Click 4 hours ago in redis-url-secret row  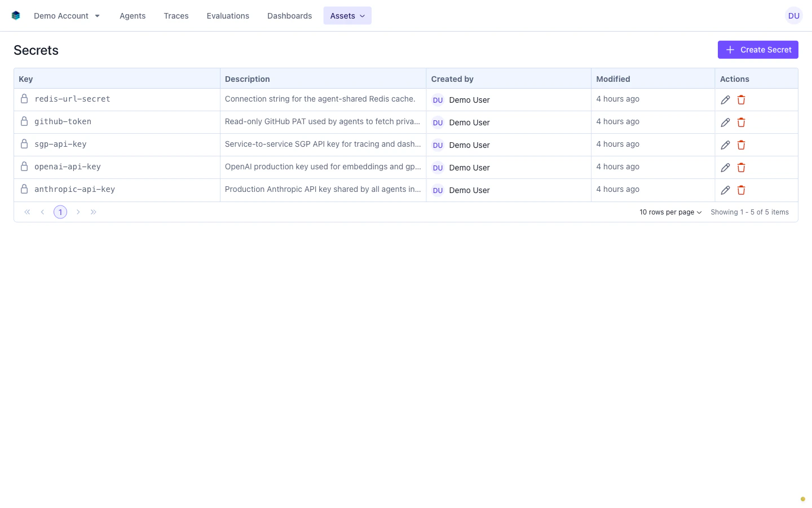point(617,99)
